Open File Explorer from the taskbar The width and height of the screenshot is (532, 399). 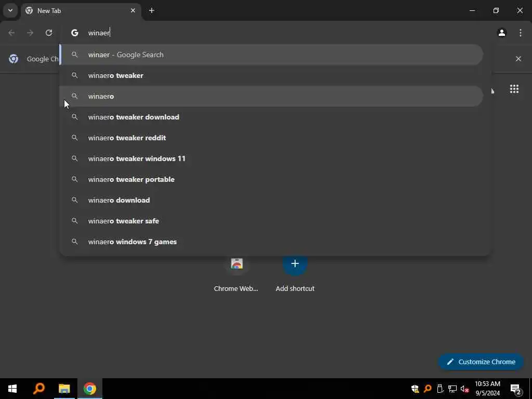click(64, 389)
